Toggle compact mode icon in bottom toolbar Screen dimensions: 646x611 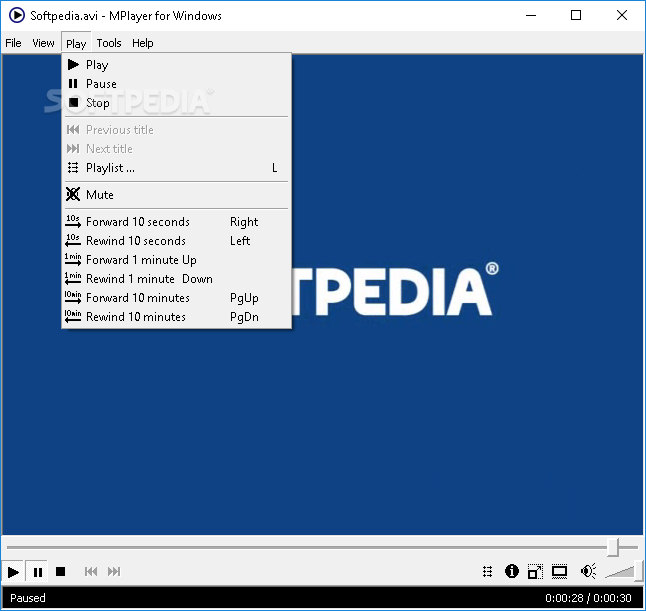535,571
